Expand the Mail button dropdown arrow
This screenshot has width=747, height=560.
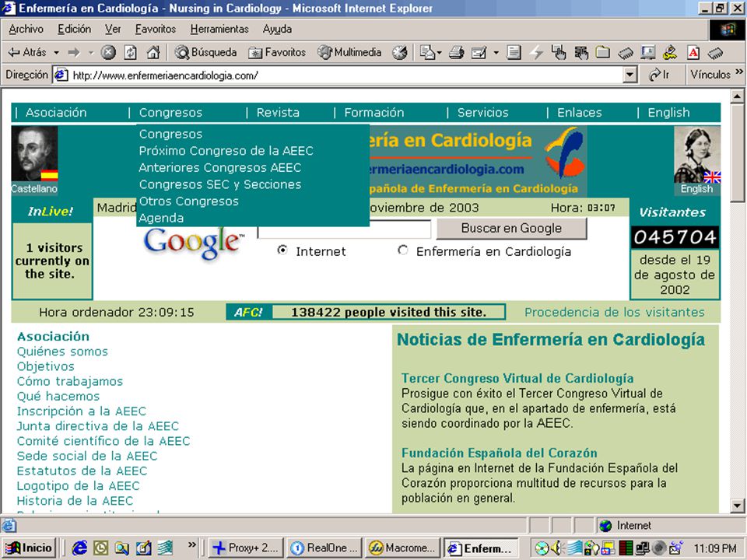(x=439, y=52)
